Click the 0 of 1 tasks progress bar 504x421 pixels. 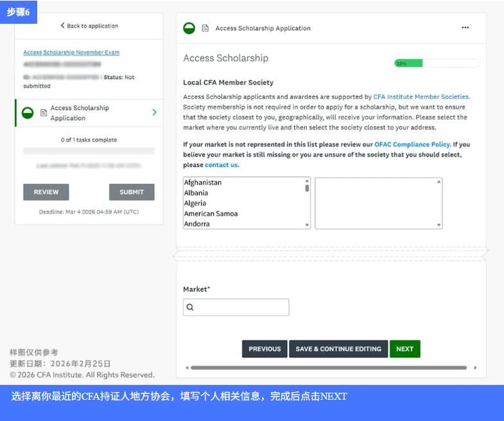(89, 151)
